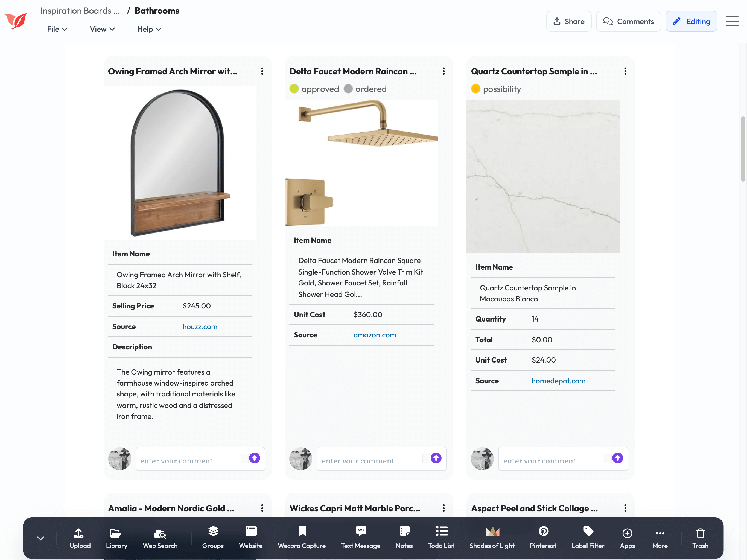The image size is (747, 560).
Task: Open options menu for Owing Framed Arch Mirror
Action: (262, 71)
